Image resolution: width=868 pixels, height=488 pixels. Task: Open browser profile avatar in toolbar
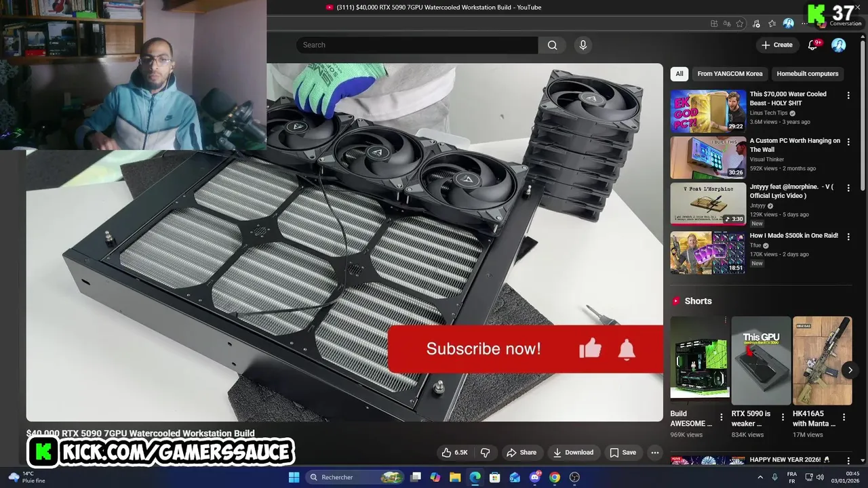[x=788, y=24]
